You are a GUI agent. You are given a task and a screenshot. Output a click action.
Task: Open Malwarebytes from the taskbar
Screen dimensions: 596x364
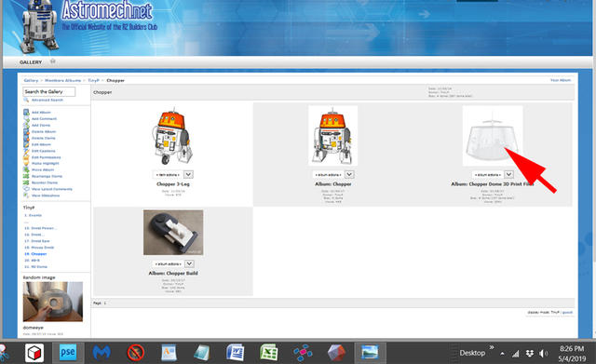coord(102,353)
